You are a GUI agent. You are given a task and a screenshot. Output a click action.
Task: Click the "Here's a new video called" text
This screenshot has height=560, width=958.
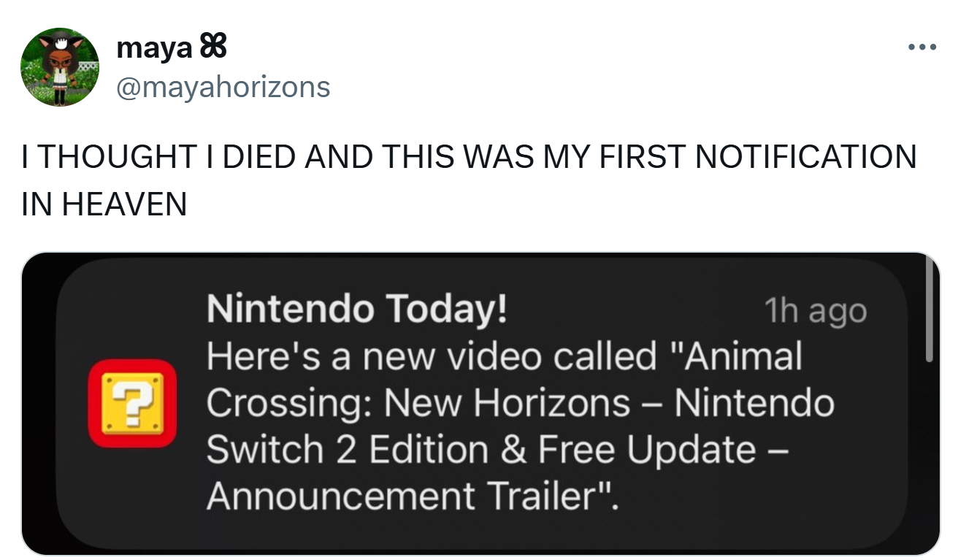(431, 357)
